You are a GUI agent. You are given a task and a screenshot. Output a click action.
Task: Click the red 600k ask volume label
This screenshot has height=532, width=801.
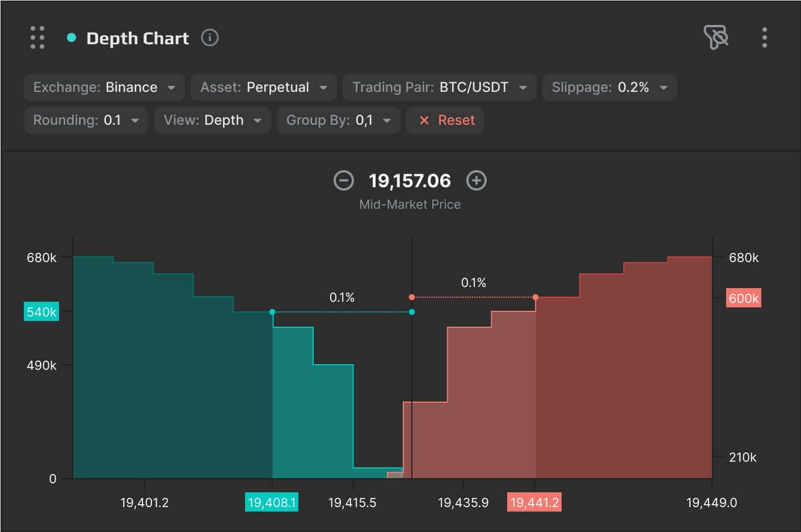(743, 298)
